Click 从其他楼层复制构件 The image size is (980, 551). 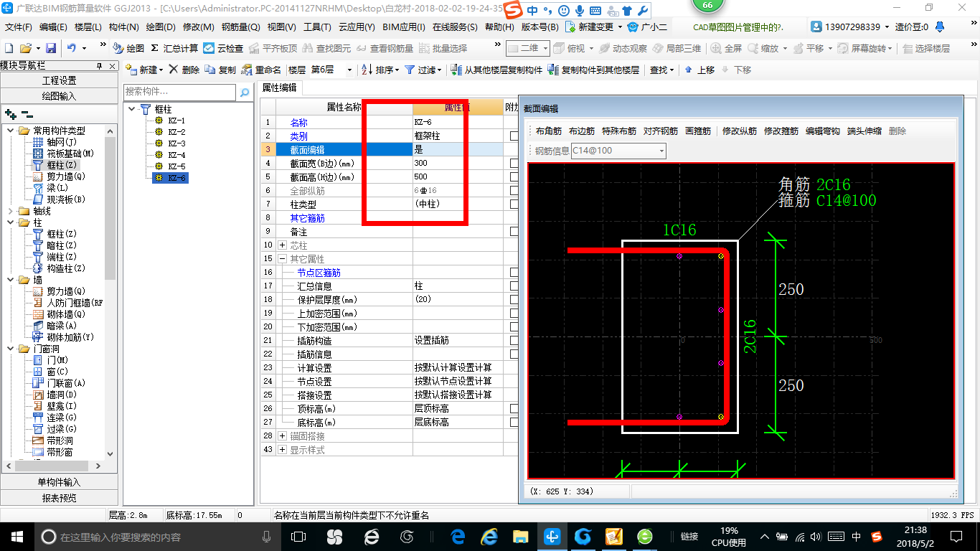coord(496,70)
